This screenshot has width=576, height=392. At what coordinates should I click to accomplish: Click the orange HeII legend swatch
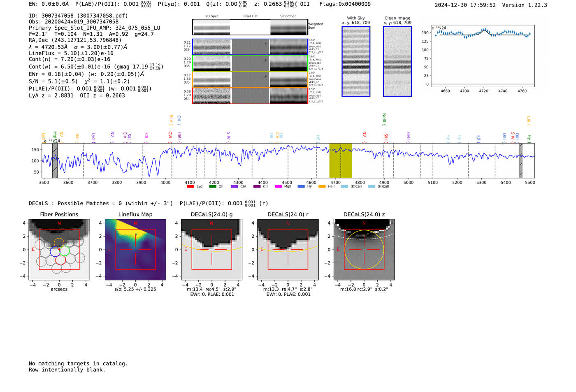click(322, 186)
